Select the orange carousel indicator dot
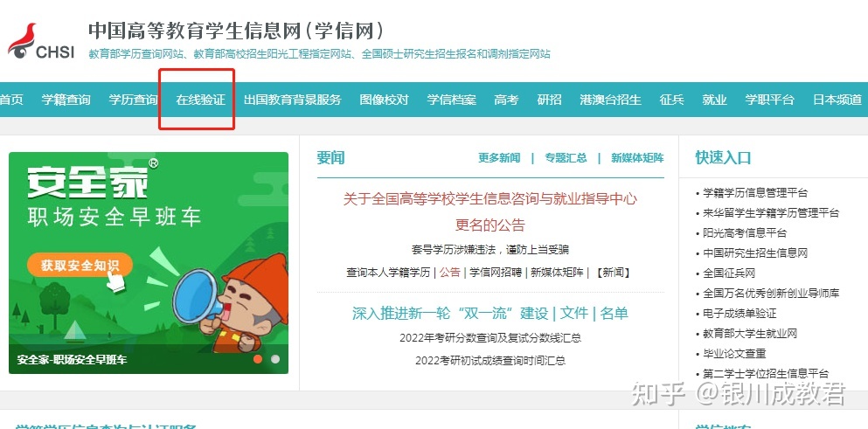Screen dimensions: 868x429 coord(257,359)
